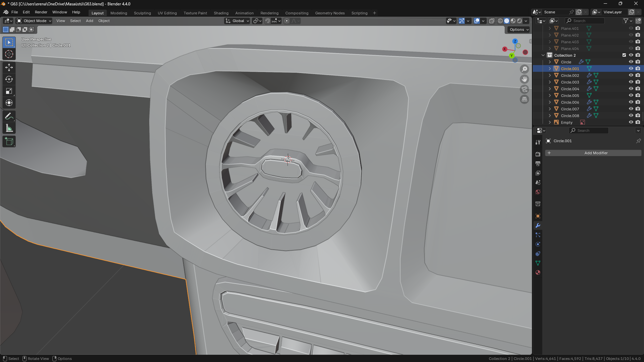Expand the Circle.003 tree item
This screenshot has height=362, width=644.
point(550,82)
